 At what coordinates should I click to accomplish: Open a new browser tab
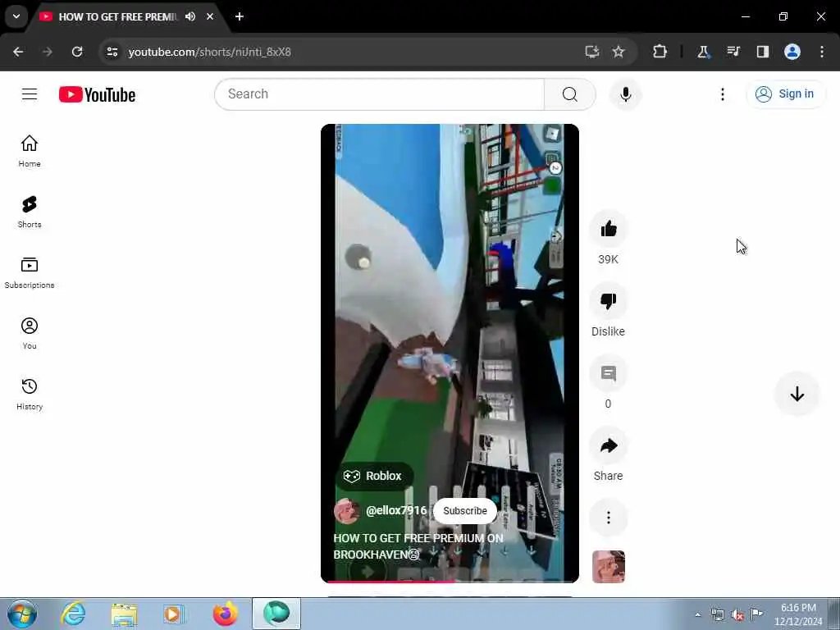coord(240,16)
